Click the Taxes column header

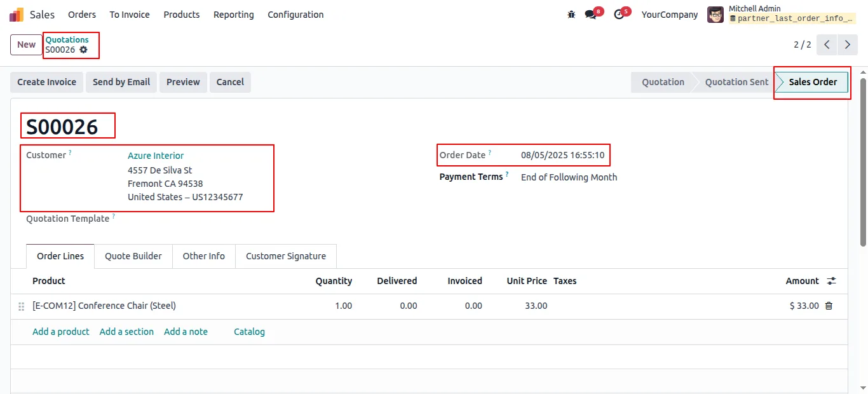tap(565, 281)
